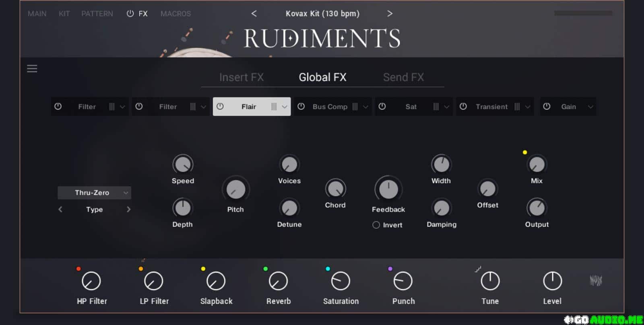644x325 pixels.
Task: Open the MACROS page
Action: point(175,14)
